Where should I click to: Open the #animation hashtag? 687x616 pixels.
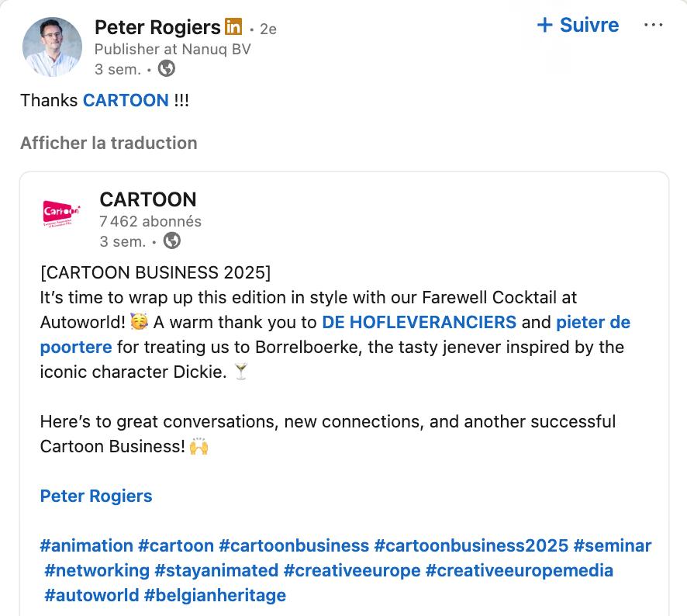[86, 545]
